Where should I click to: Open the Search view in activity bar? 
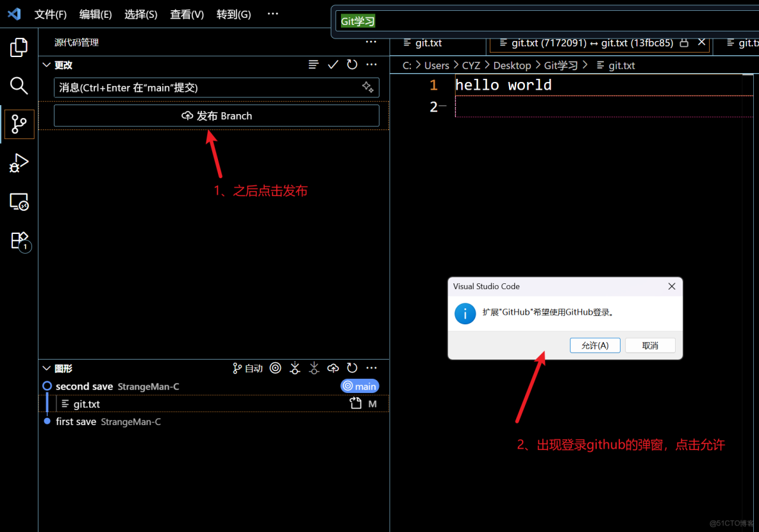(x=19, y=85)
